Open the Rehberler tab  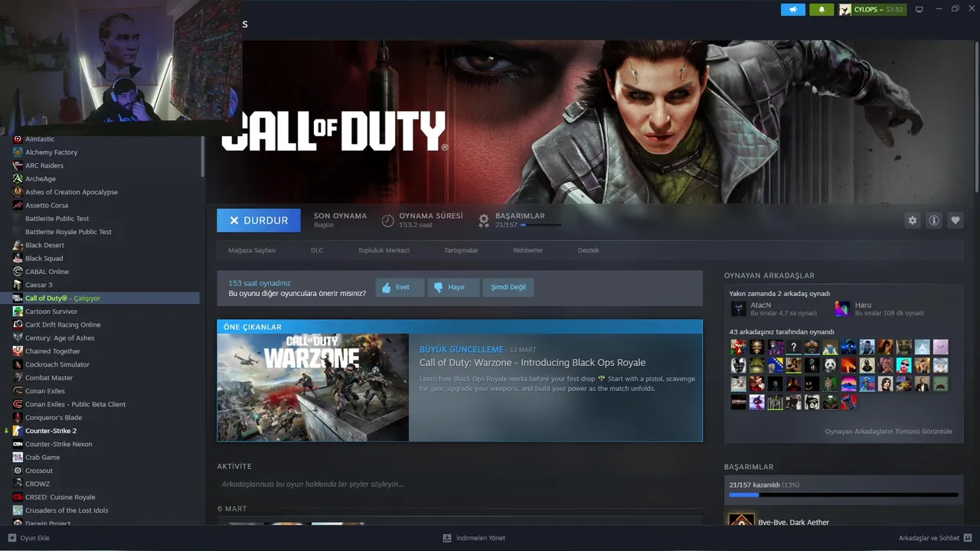(x=528, y=250)
